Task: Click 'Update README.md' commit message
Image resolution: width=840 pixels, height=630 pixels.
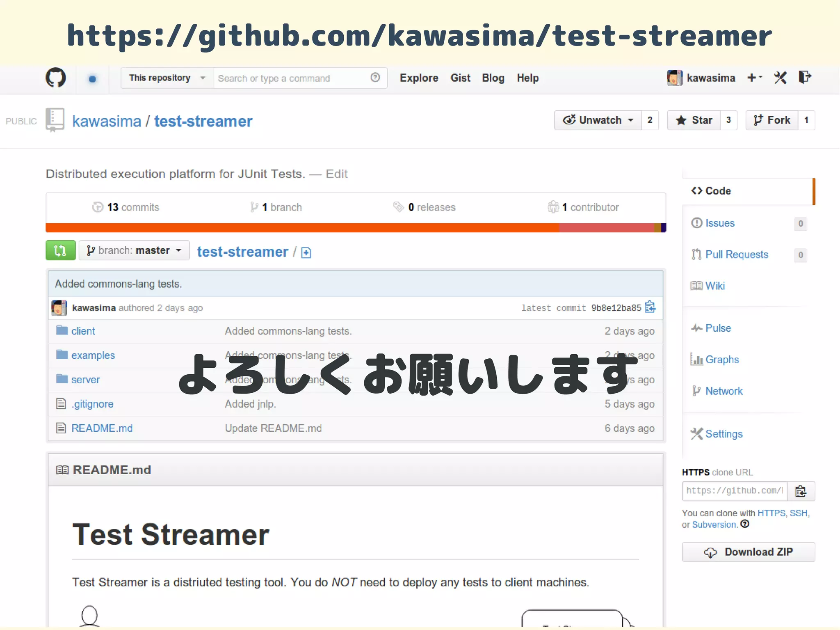Action: coord(273,428)
